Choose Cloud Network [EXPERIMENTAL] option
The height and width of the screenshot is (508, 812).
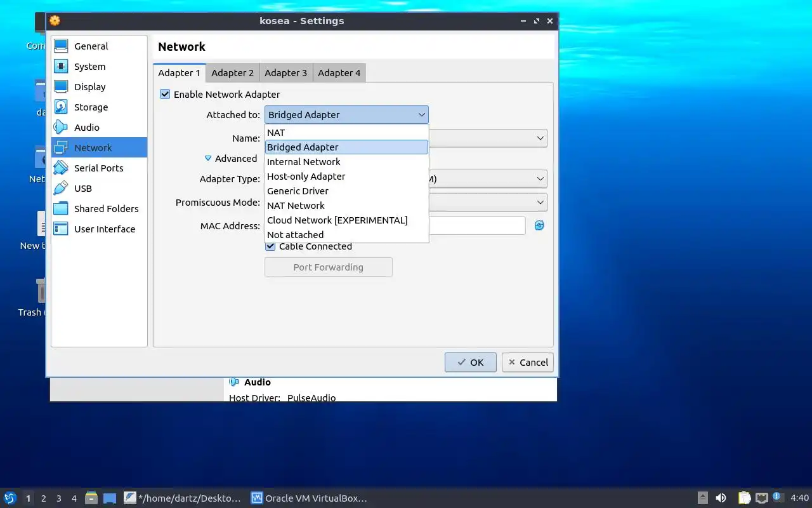346,220
